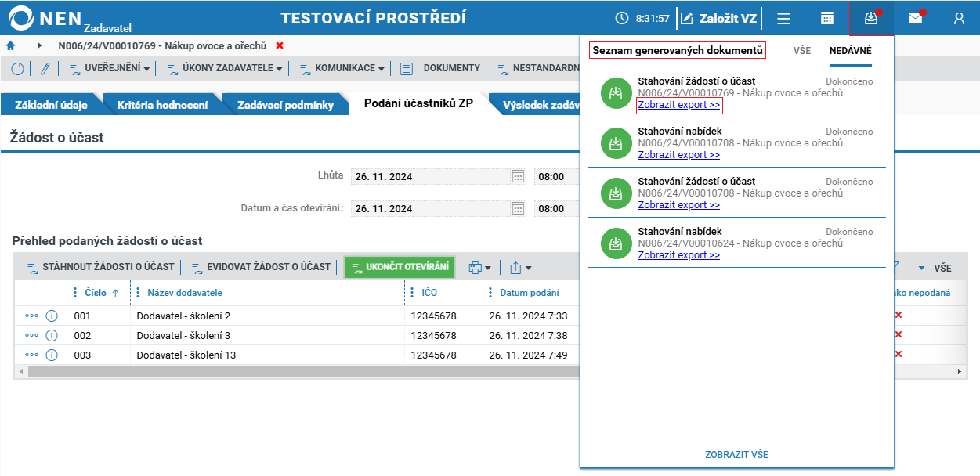Click the Název dodavatele column header
Image resolution: width=980 pixels, height=476 pixels.
(x=185, y=293)
